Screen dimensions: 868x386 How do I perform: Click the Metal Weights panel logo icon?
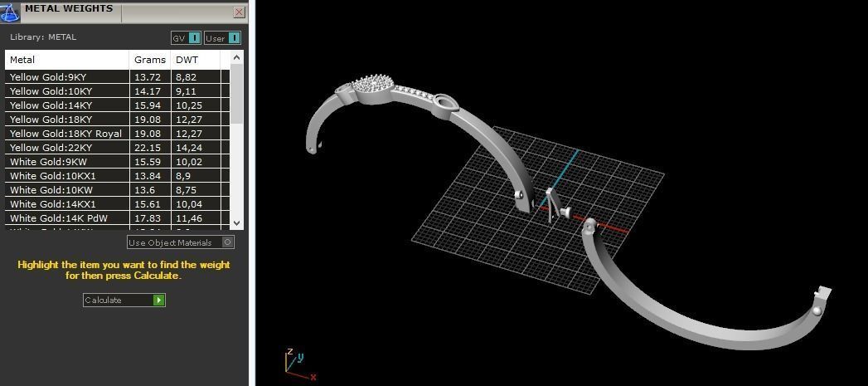point(10,12)
